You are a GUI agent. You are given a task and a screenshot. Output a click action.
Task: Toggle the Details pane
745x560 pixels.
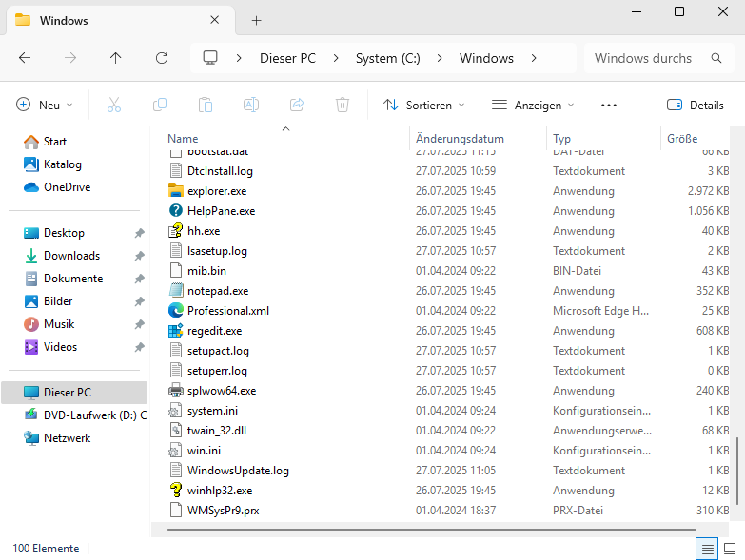click(696, 105)
